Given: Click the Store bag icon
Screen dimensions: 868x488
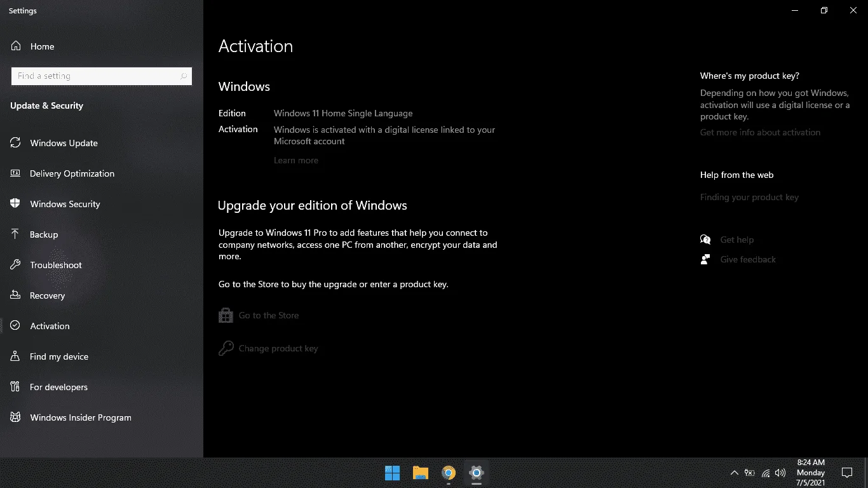Looking at the screenshot, I should tap(226, 315).
